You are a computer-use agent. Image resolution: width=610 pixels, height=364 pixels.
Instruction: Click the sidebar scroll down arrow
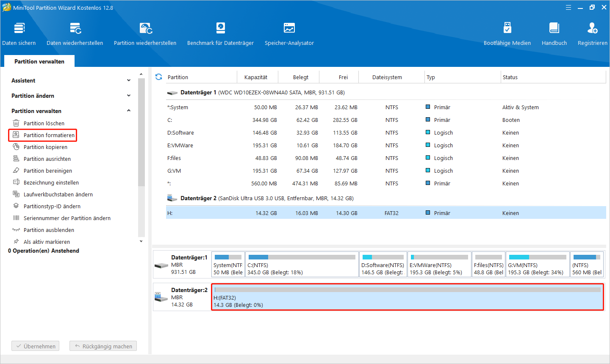pyautogui.click(x=141, y=241)
